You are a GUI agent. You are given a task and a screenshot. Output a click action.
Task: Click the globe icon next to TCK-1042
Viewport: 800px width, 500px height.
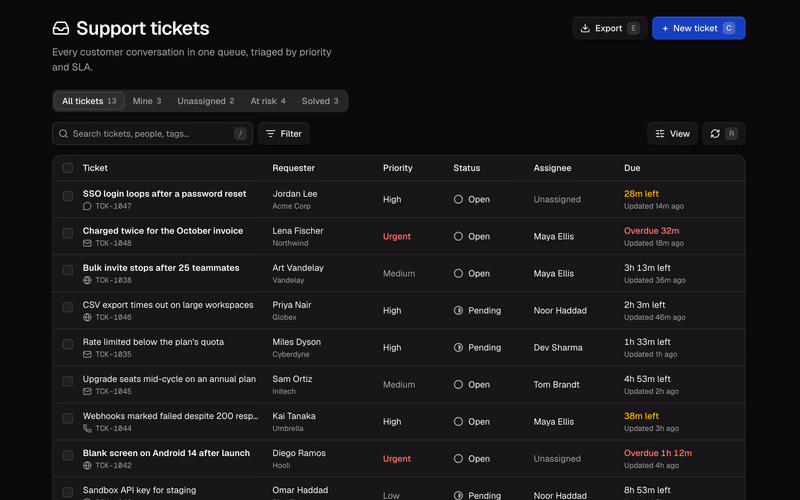[x=87, y=465]
